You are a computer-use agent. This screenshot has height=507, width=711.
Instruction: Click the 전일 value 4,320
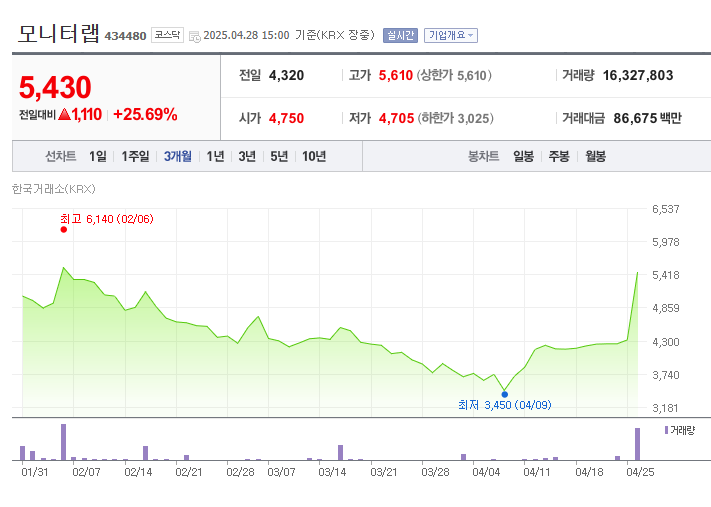(287, 75)
